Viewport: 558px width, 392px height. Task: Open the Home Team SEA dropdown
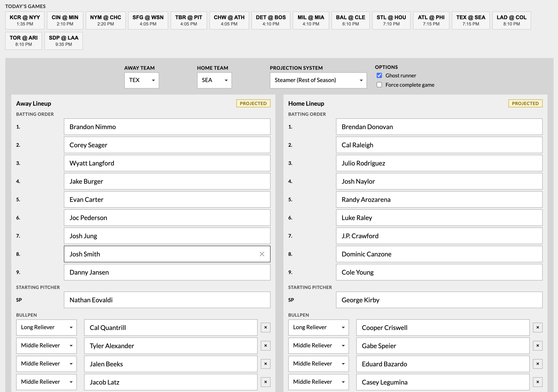coord(214,80)
